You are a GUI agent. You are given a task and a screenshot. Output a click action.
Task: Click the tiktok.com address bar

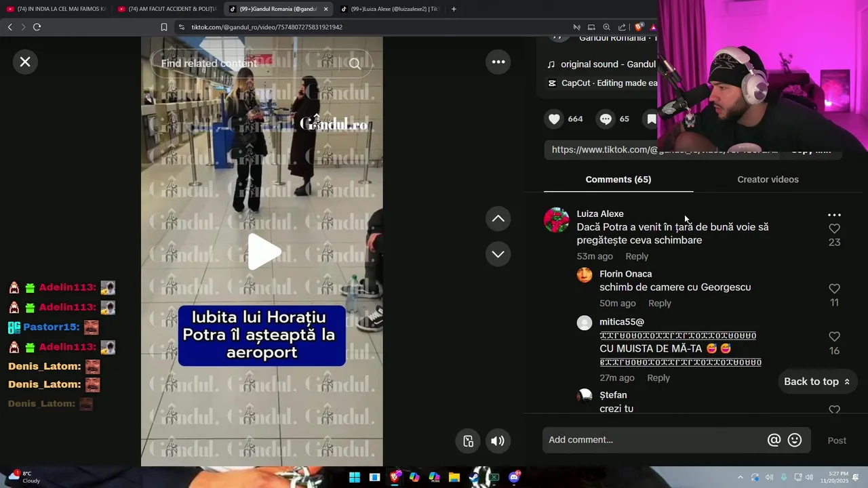(x=373, y=27)
